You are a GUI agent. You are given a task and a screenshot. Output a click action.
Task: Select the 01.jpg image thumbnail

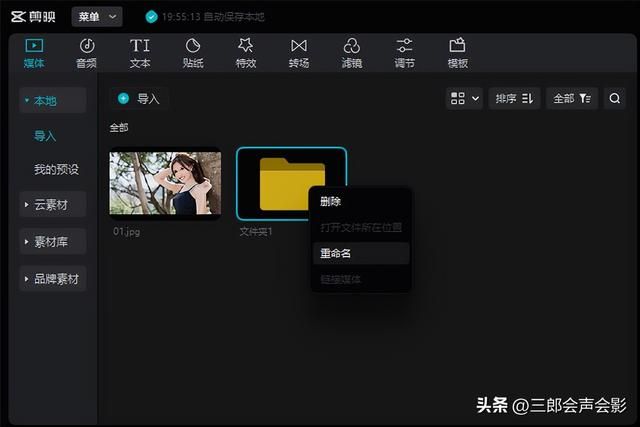165,183
